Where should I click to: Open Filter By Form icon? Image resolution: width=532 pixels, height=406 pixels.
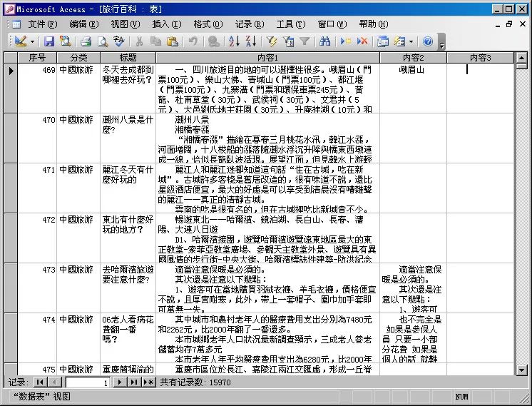pos(288,41)
